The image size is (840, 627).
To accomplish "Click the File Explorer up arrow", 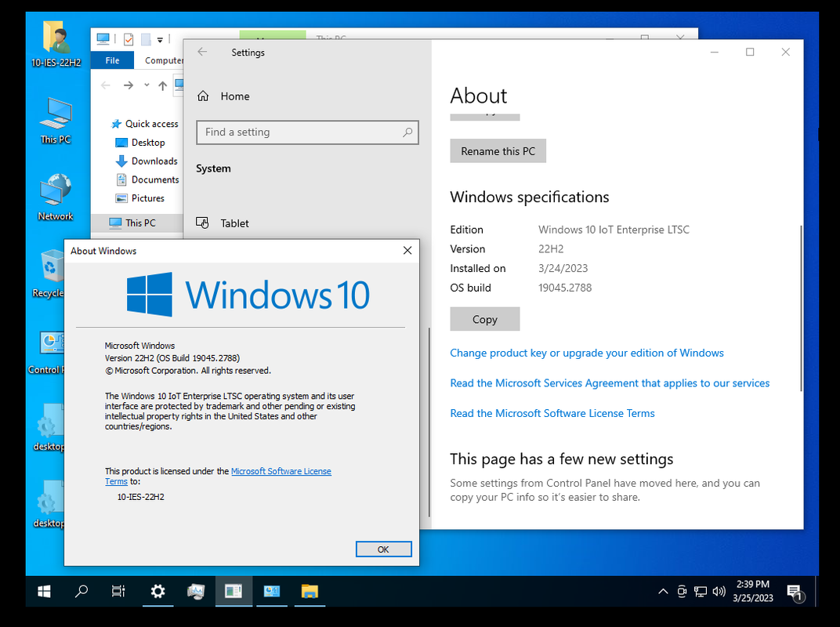I will click(x=162, y=85).
